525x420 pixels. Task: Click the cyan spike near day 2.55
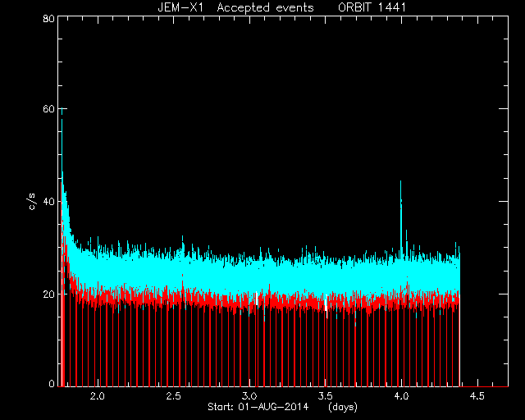[x=182, y=243]
